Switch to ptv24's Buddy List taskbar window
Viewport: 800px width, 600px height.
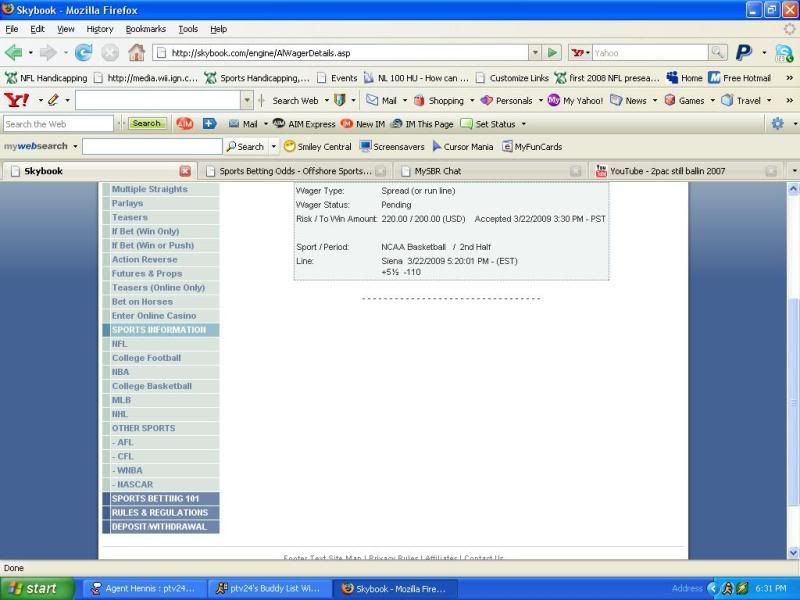tap(269, 588)
